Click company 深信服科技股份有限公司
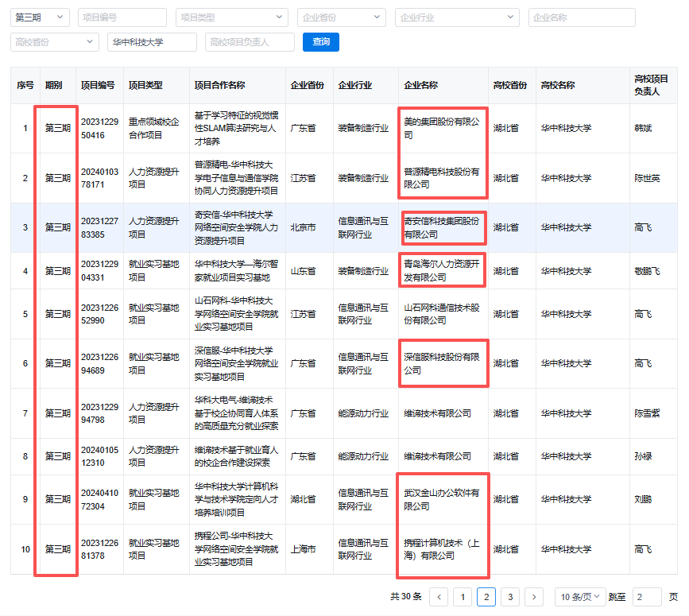The image size is (689, 616). click(x=442, y=363)
